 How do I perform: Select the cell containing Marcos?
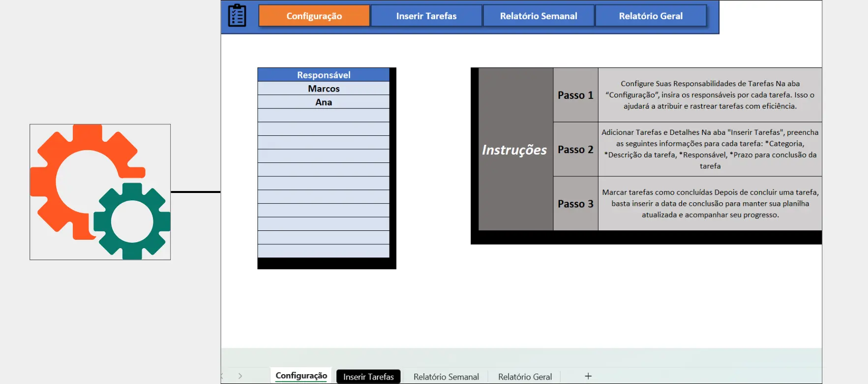click(324, 89)
